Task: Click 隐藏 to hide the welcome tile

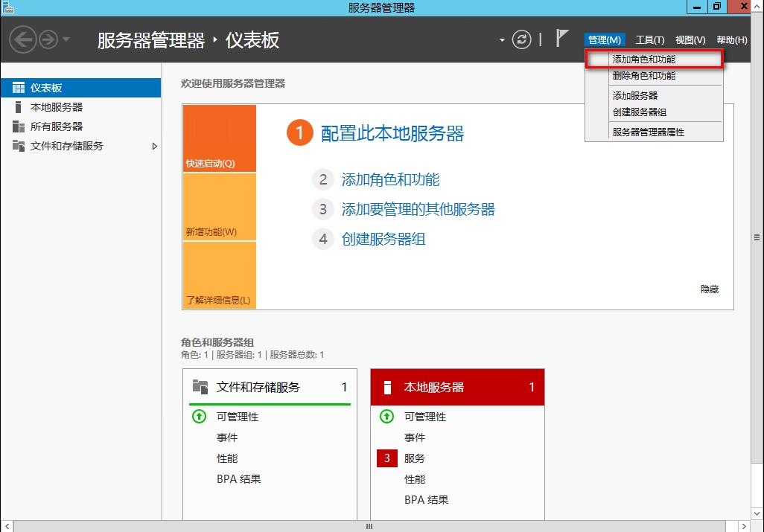Action: pos(710,289)
